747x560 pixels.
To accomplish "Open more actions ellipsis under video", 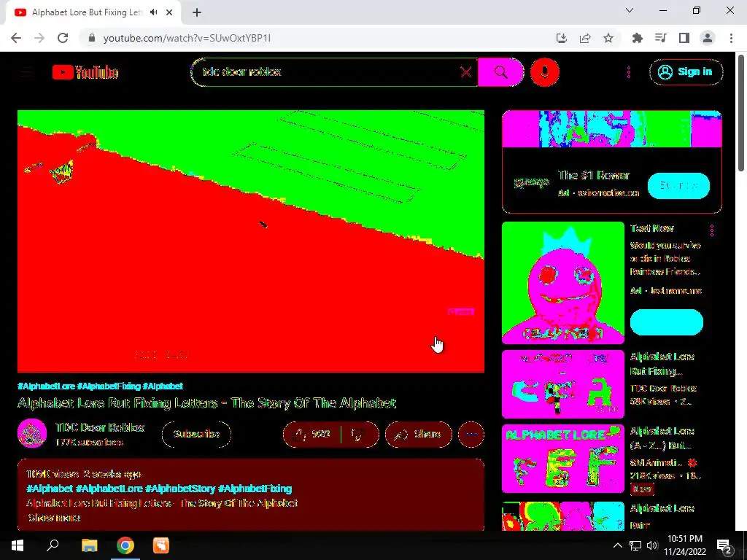I will (471, 435).
